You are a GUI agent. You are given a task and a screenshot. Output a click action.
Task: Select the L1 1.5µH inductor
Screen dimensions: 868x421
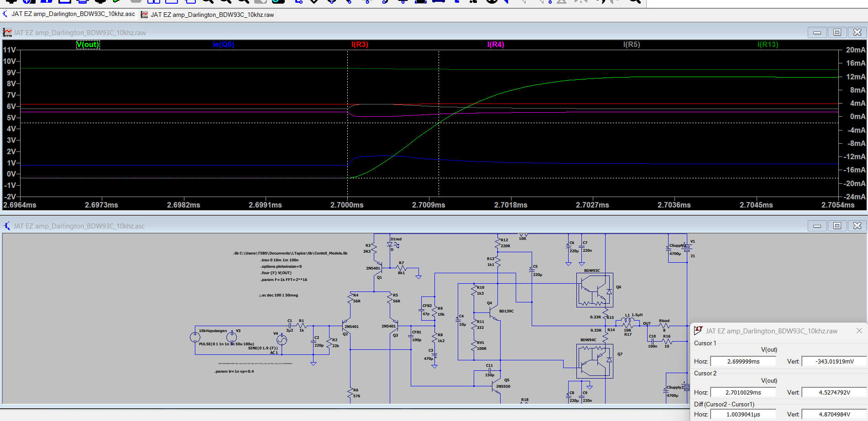[x=628, y=321]
